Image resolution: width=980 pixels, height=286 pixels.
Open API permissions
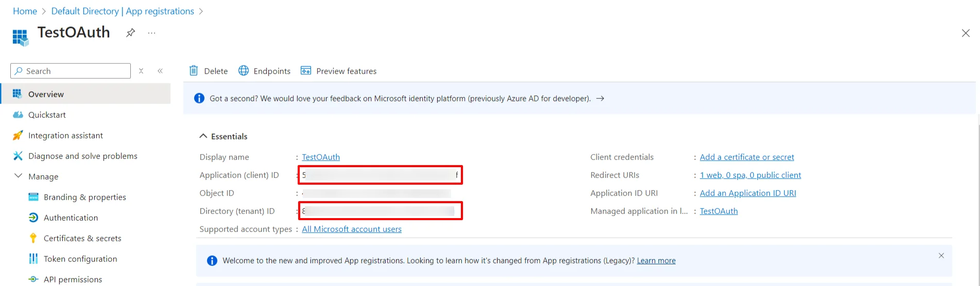tap(73, 279)
